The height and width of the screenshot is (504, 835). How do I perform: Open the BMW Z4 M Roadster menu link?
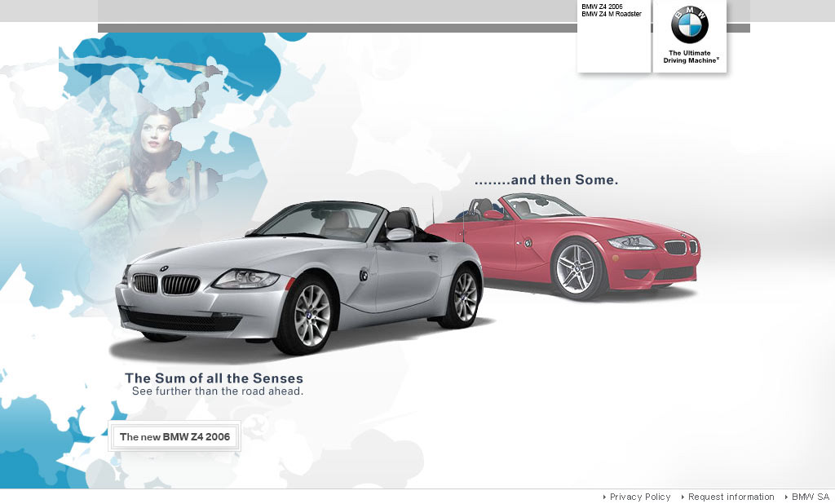pos(612,14)
